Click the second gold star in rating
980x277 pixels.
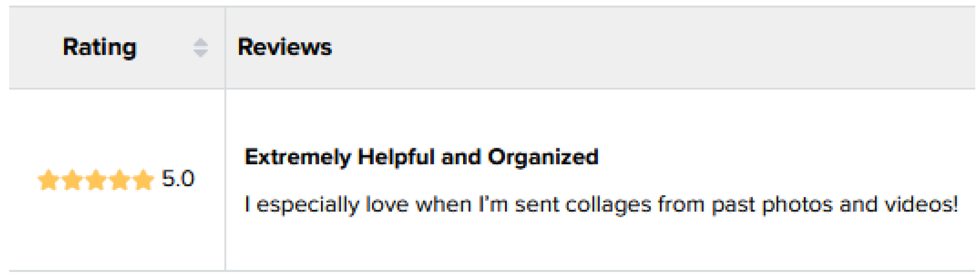click(72, 179)
